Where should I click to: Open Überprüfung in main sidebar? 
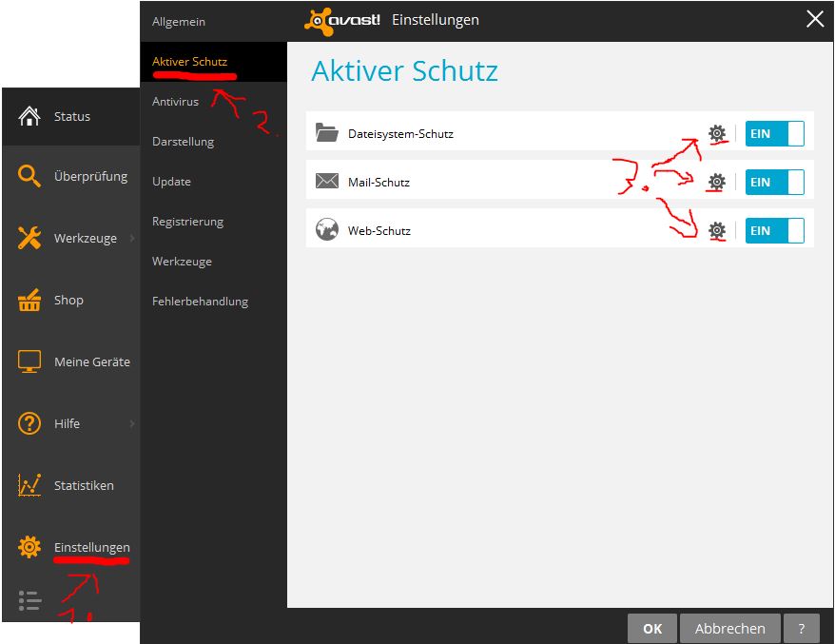[71, 176]
